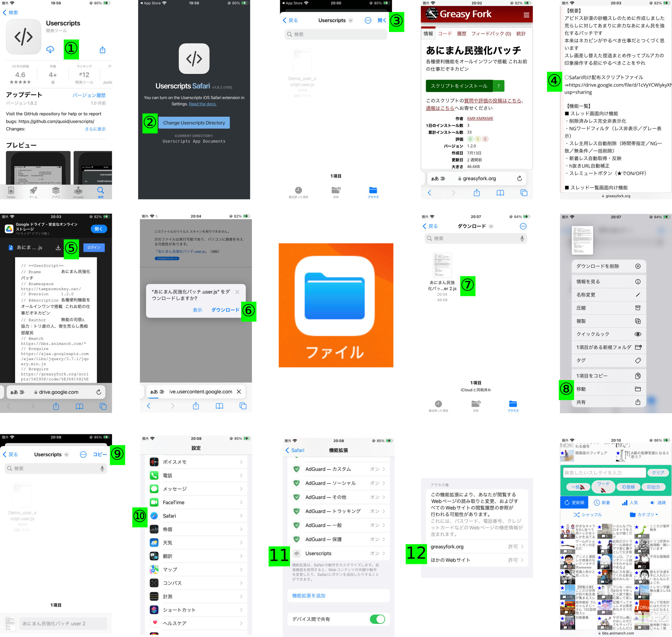The width and height of the screenshot is (672, 637).
Task: Tap the cloud download icon for Userscripts
Action: coord(50,49)
